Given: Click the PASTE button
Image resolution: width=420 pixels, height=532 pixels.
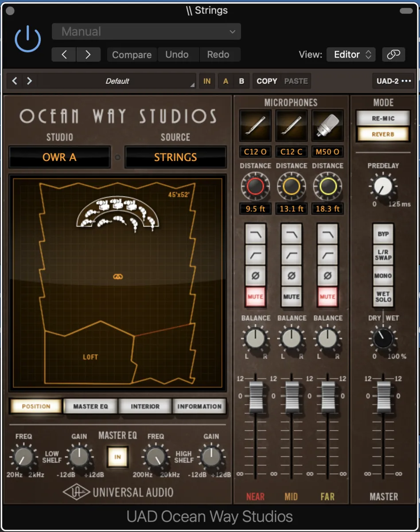Looking at the screenshot, I should click(296, 81).
